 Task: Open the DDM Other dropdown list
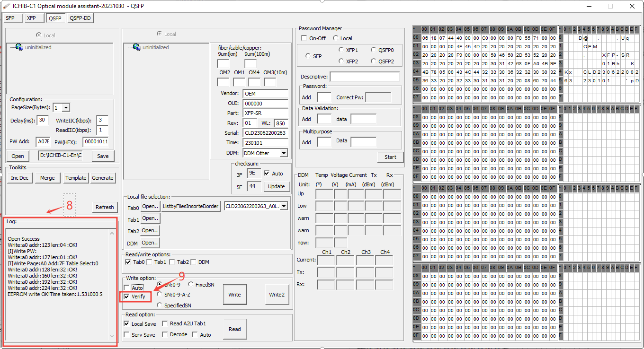284,153
